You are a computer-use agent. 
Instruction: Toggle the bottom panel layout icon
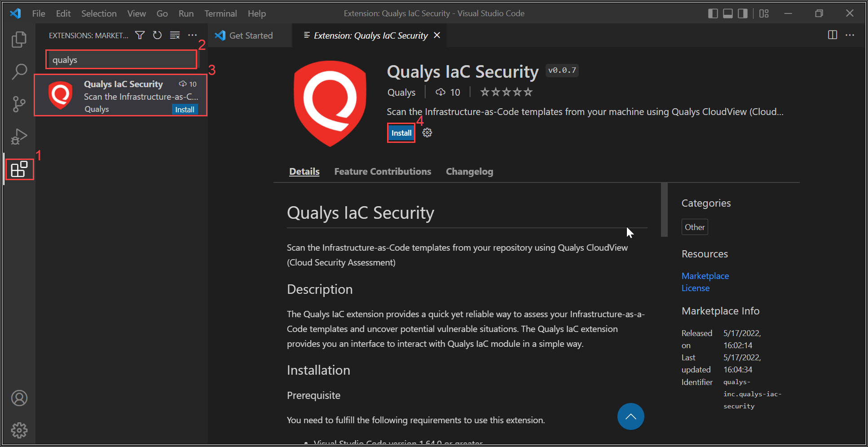(x=728, y=13)
